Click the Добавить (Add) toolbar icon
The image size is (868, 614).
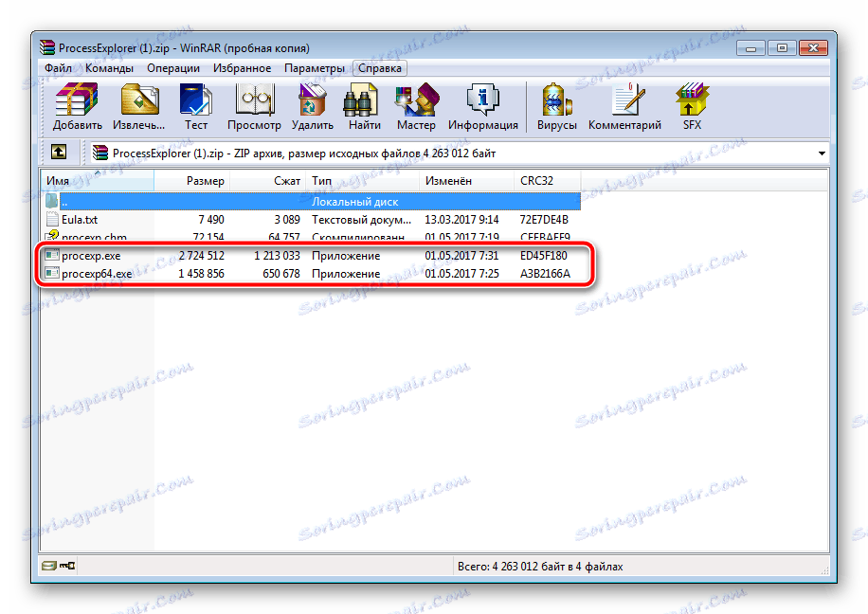(x=77, y=107)
